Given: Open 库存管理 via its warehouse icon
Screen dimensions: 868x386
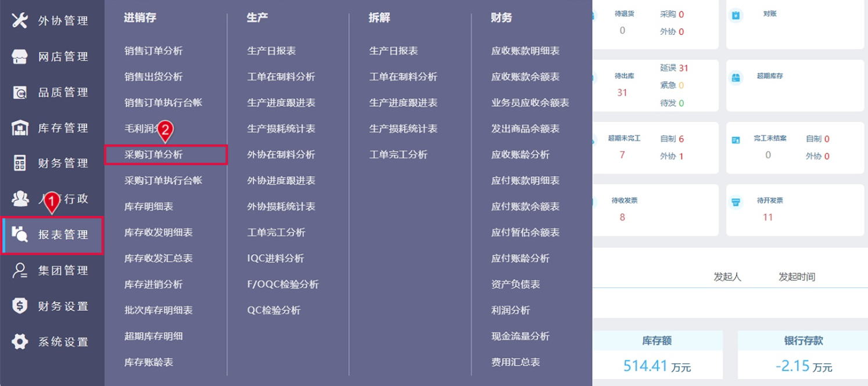Looking at the screenshot, I should click(x=20, y=128).
